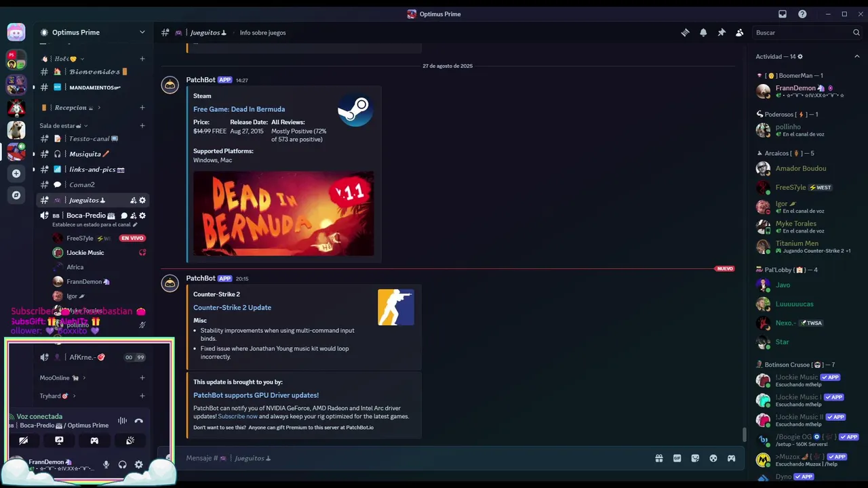Open noise suppression waveform icon
868x488 pixels.
pos(122,421)
